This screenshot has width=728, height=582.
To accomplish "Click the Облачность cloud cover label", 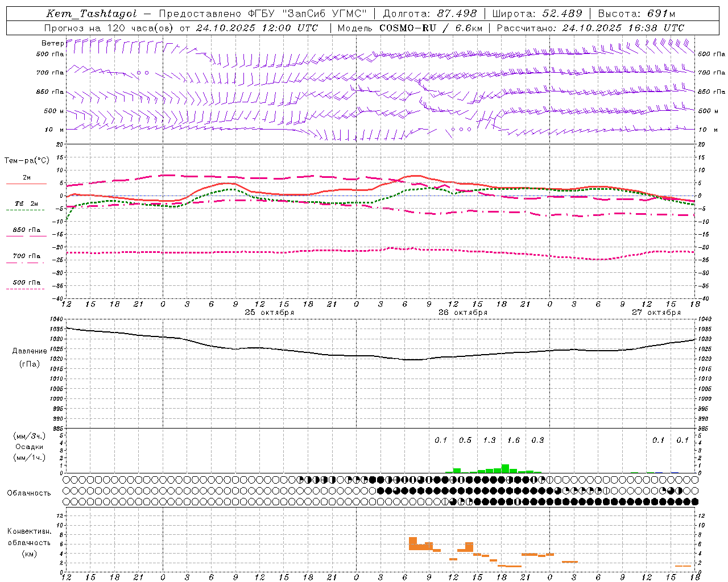I will (29, 493).
